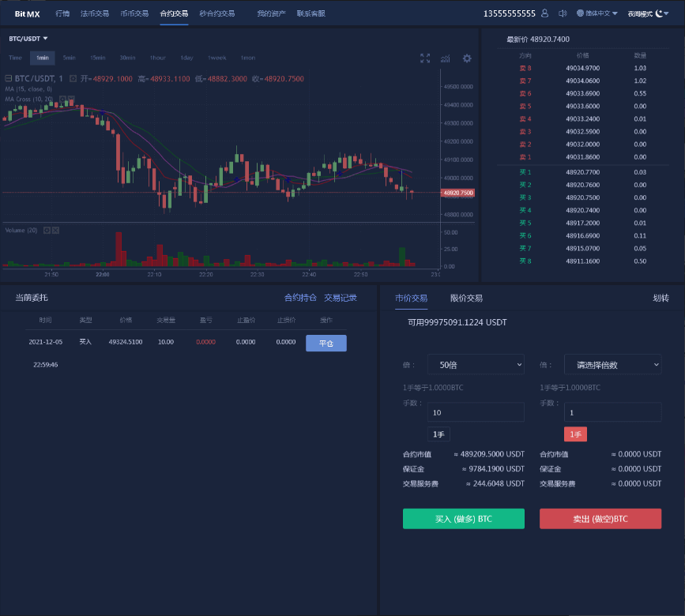Collapse the BTC/USDT legend box icon
The image size is (685, 616).
click(x=8, y=78)
